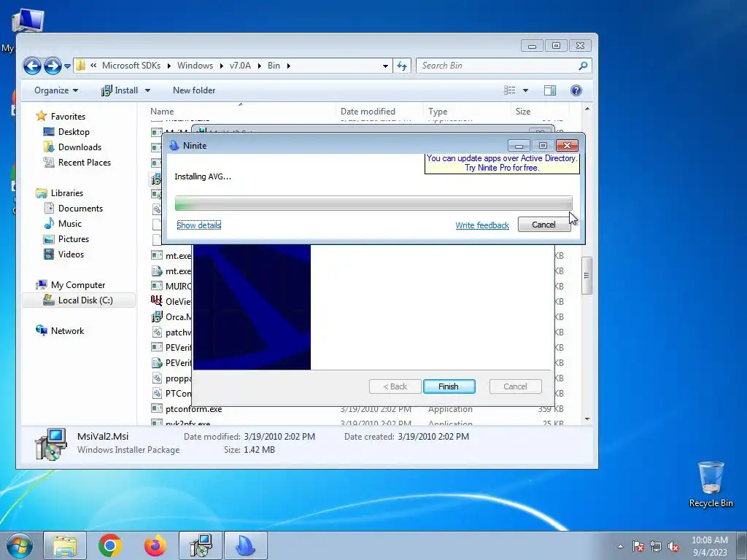Click Write feedback link in Ninite
The height and width of the screenshot is (560, 747).
pos(482,225)
